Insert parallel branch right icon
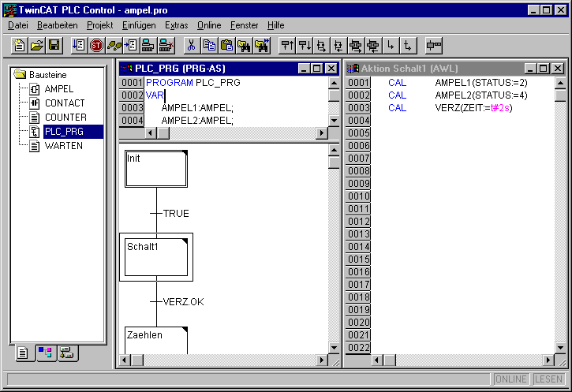 click(356, 46)
